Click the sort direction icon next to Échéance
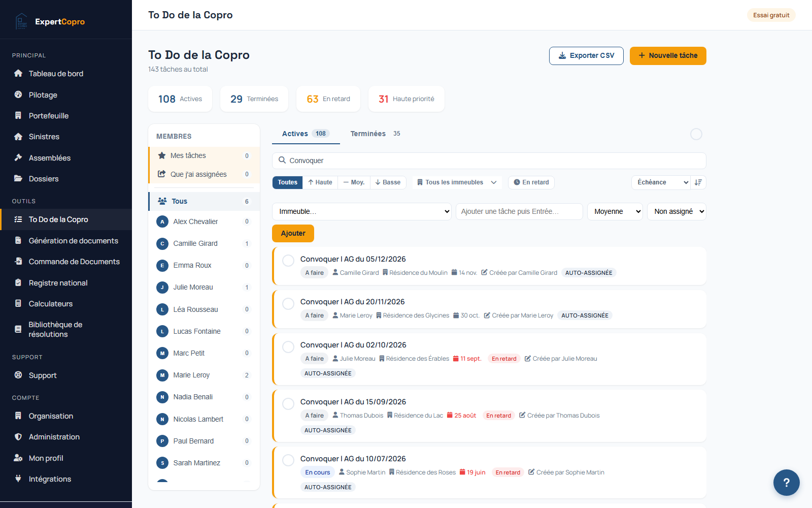812x508 pixels. (x=698, y=182)
